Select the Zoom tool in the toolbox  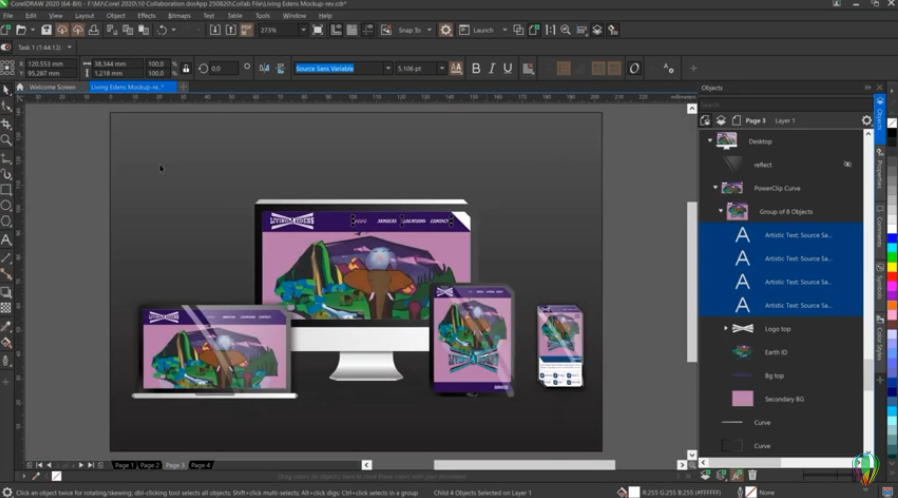click(6, 140)
